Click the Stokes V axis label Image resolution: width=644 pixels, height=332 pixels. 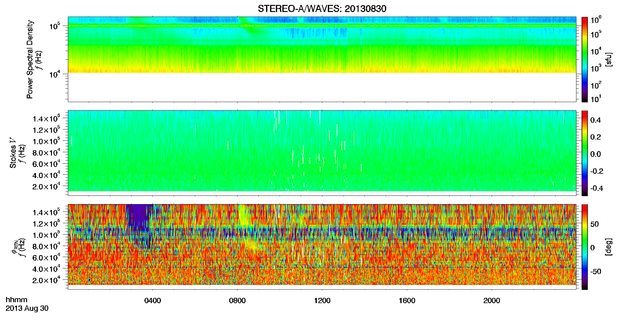click(x=13, y=153)
